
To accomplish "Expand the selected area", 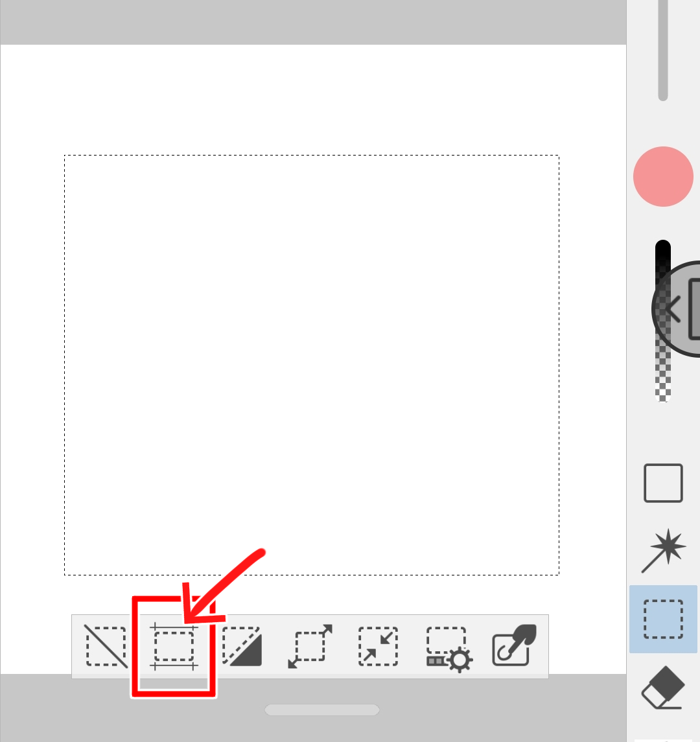I will pyautogui.click(x=310, y=646).
